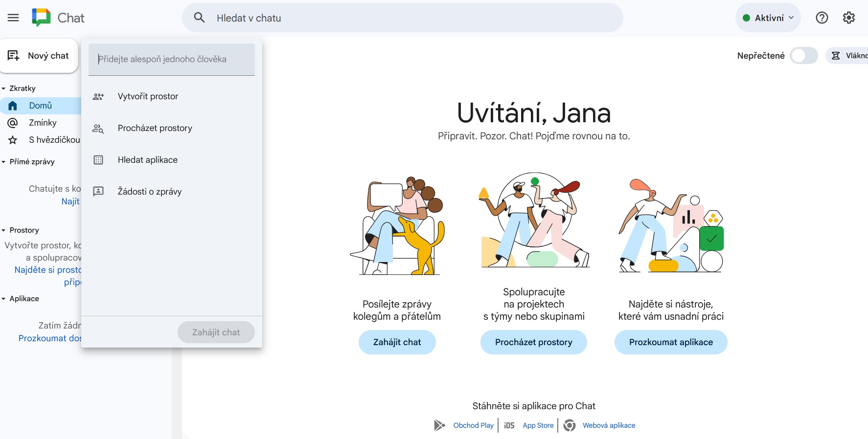Image resolution: width=868 pixels, height=439 pixels.
Task: Open the App Store link
Action: pyautogui.click(x=538, y=425)
